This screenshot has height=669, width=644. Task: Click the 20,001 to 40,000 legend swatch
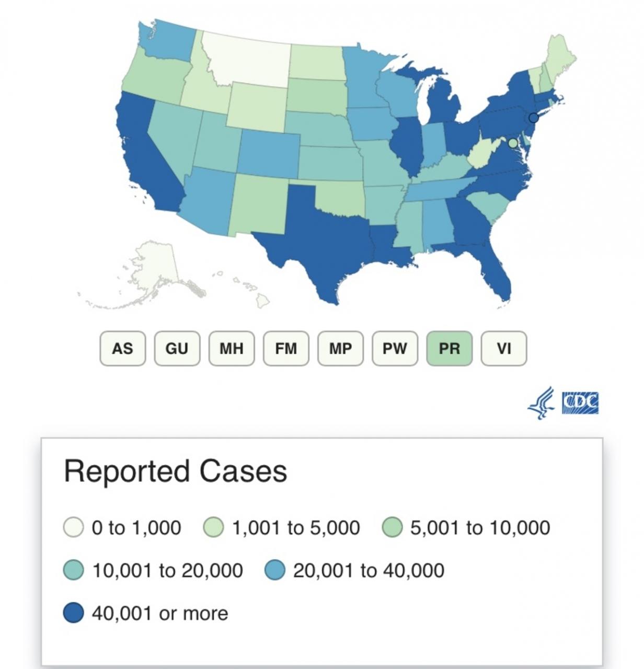coord(275,570)
